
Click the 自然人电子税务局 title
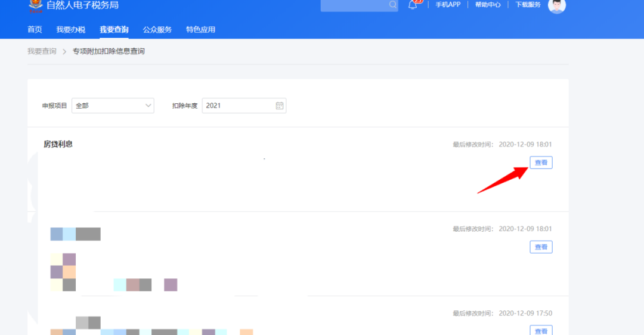pyautogui.click(x=82, y=5)
